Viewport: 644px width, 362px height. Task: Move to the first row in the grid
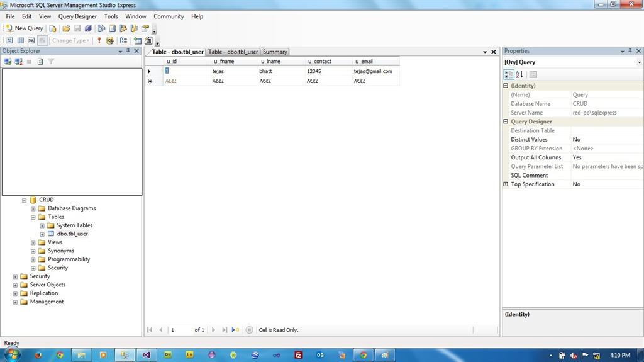click(x=150, y=330)
